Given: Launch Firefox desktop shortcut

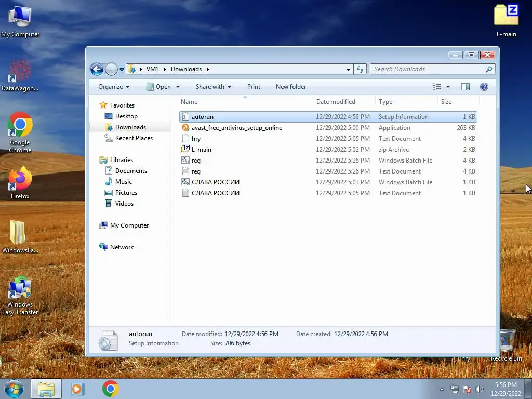Looking at the screenshot, I should [20, 183].
